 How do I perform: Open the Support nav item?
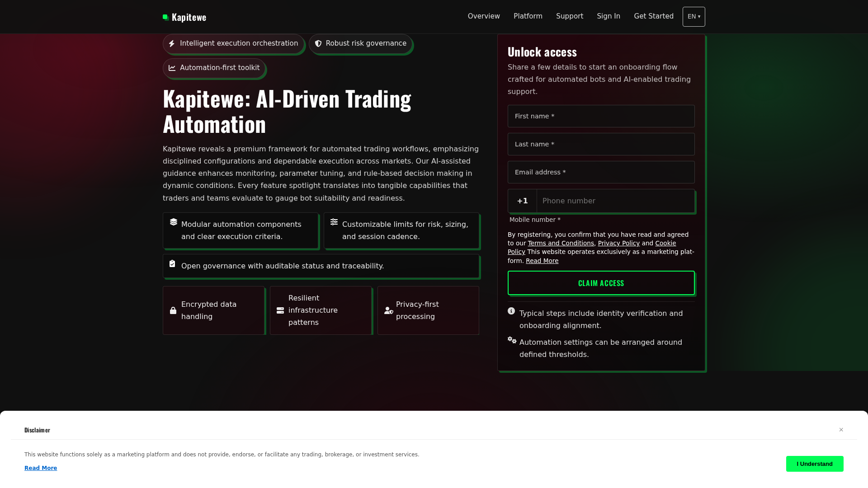(x=570, y=16)
